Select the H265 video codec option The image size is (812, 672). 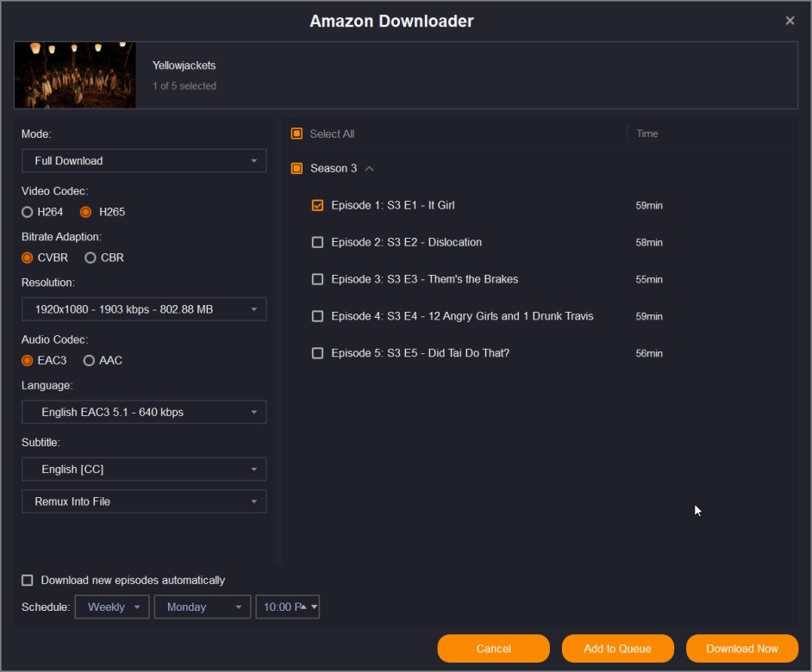tap(85, 212)
